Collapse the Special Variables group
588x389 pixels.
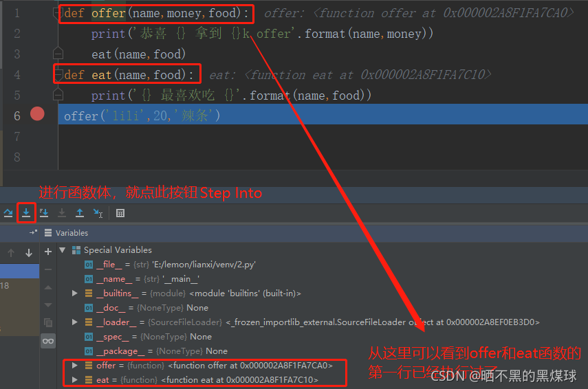click(63, 250)
